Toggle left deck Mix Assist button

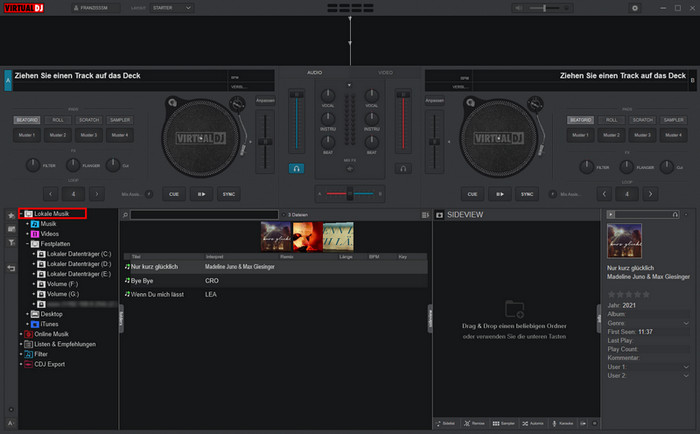pos(149,194)
